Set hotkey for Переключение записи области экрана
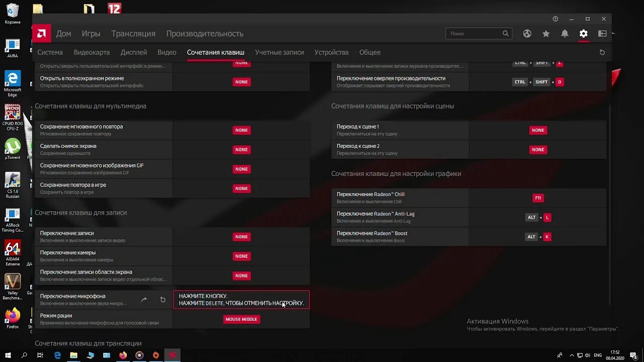 click(242, 276)
